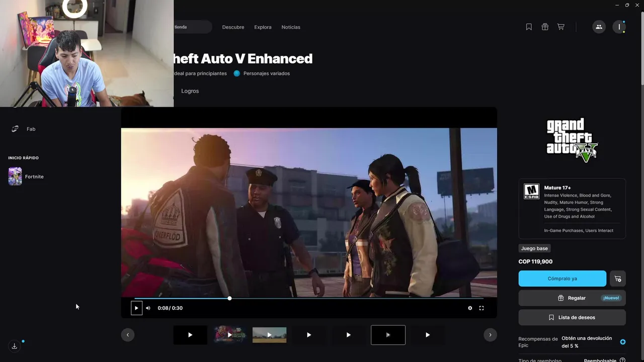Open the gift icon in top bar
644x362 pixels.
point(545,27)
